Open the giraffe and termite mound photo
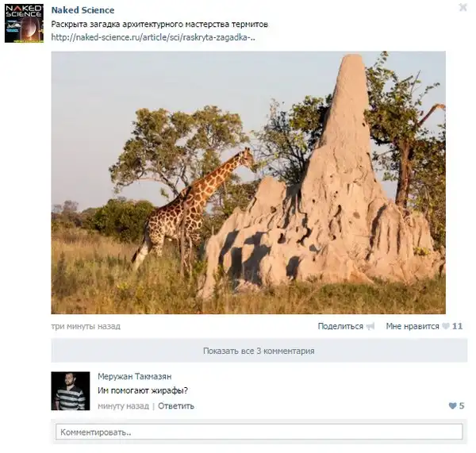The height and width of the screenshot is (453, 476). point(248,182)
